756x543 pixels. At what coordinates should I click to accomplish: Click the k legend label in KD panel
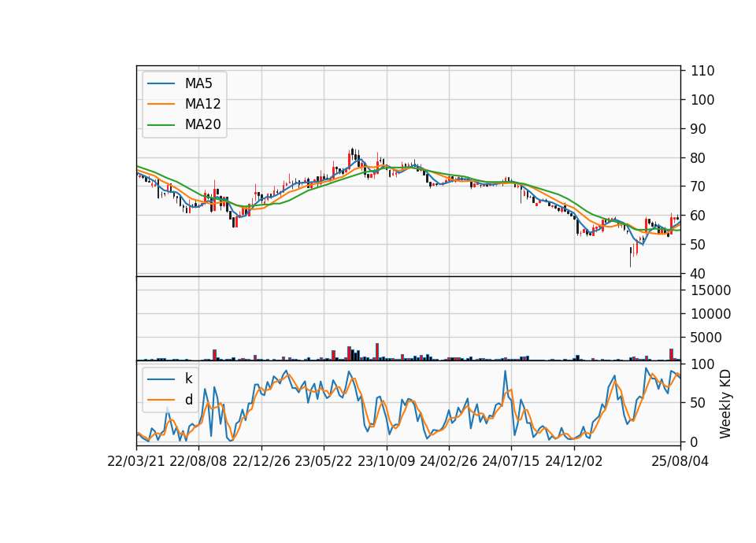188,379
